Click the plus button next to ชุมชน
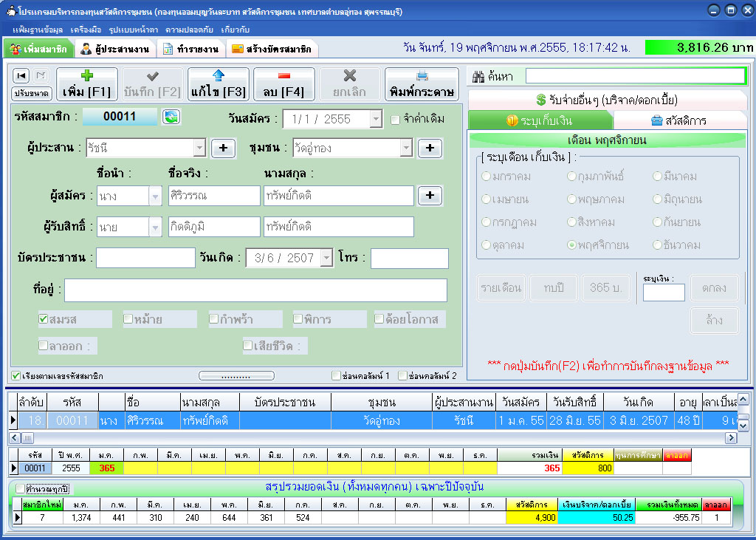Image resolution: width=756 pixels, height=540 pixels. coord(430,148)
